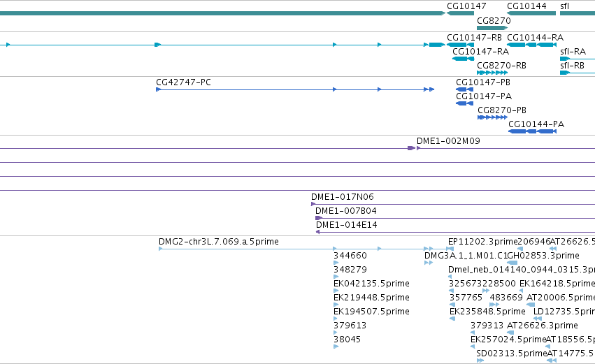Select EST LD12735.5prime
Image resolution: width=595 pixels, height=364 pixels.
[x=564, y=312]
